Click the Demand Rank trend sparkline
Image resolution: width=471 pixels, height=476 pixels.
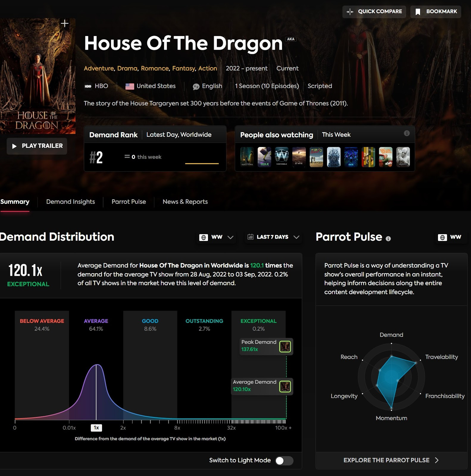pos(202,163)
